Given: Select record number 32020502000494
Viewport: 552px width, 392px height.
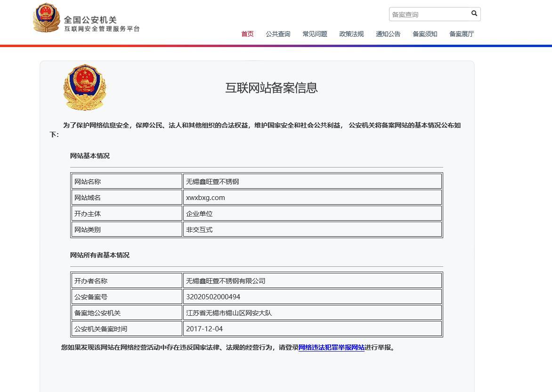Looking at the screenshot, I should pos(312,296).
